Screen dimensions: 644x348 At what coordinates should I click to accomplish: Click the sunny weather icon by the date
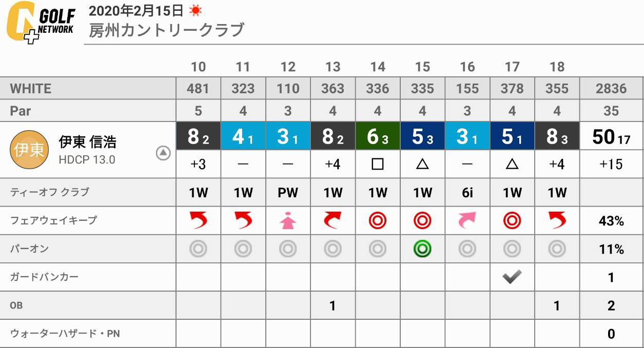pyautogui.click(x=195, y=10)
